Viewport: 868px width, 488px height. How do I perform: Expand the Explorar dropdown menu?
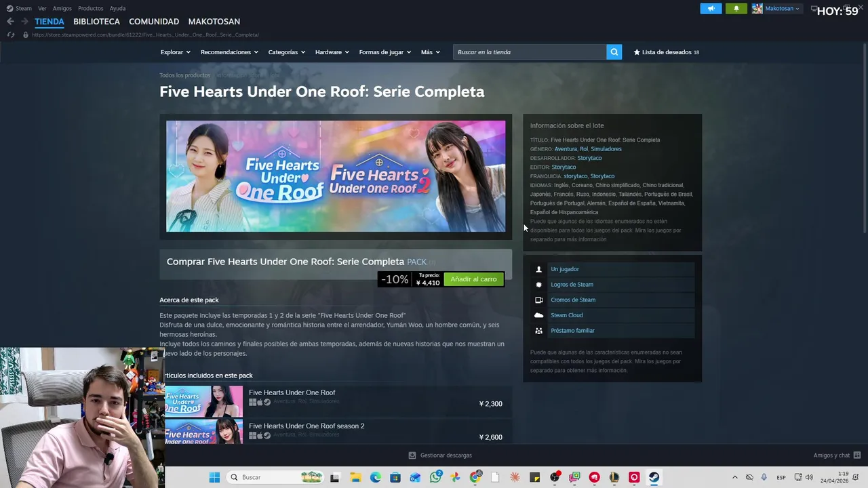[175, 52]
